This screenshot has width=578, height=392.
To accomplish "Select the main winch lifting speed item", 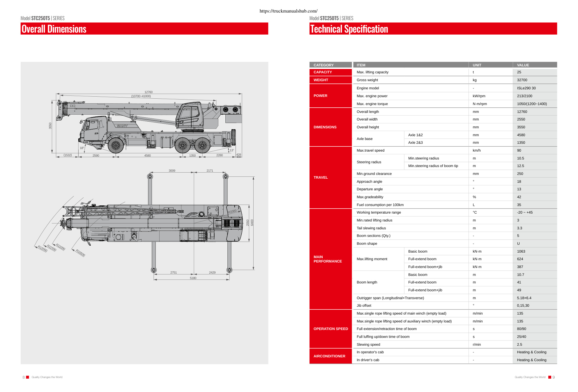I will pyautogui.click(x=401, y=313).
